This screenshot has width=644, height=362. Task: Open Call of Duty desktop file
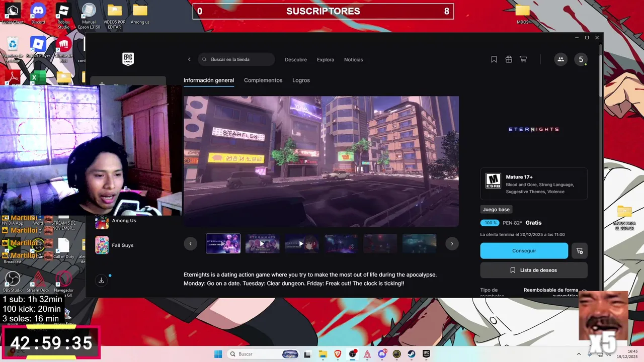pos(63,248)
